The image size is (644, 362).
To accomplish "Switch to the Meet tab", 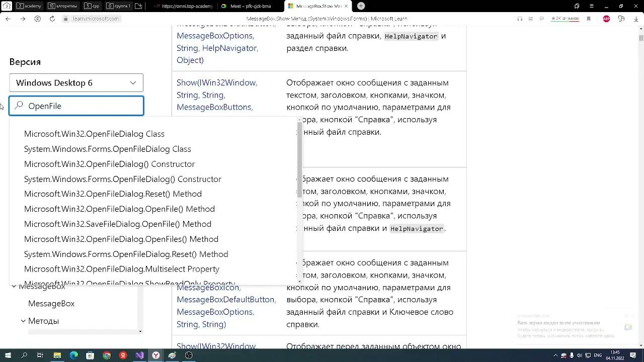I will (250, 6).
